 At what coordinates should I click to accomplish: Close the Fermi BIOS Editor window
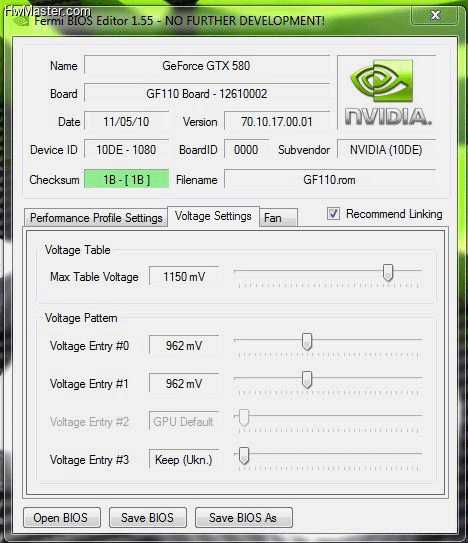click(435, 15)
